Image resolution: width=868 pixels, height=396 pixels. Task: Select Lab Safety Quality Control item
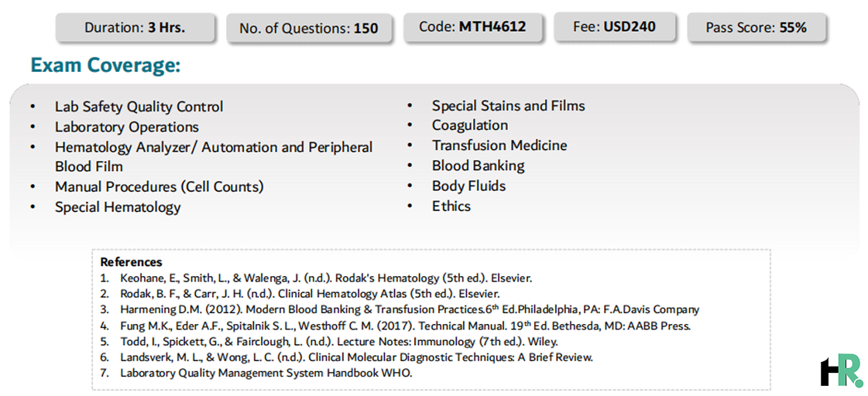(139, 107)
